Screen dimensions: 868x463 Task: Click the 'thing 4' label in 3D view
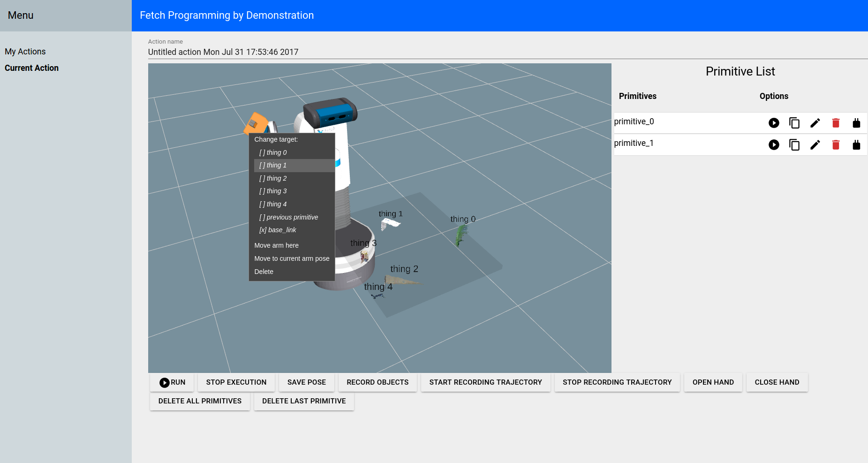[x=378, y=287]
